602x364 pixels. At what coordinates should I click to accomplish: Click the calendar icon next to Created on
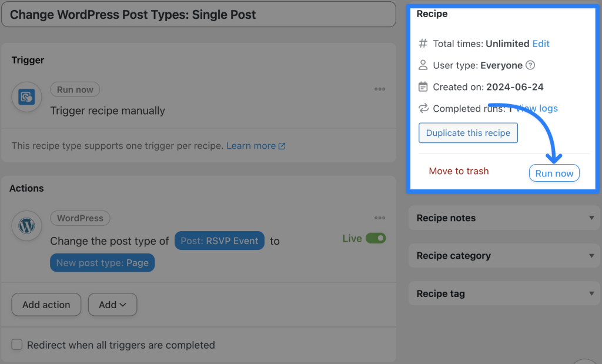(422, 86)
